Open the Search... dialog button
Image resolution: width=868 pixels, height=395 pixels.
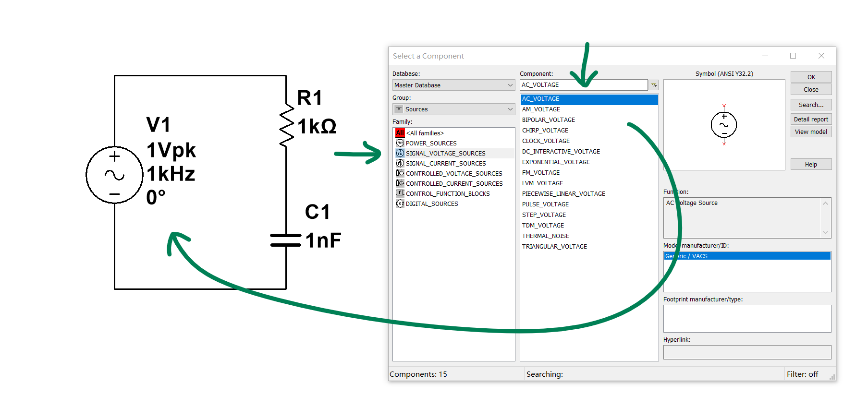coord(810,105)
